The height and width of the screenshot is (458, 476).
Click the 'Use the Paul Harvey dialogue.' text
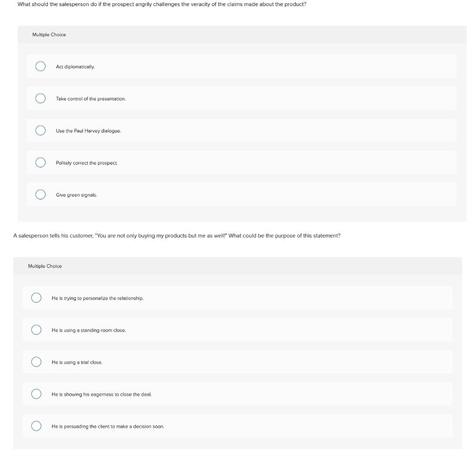click(88, 131)
